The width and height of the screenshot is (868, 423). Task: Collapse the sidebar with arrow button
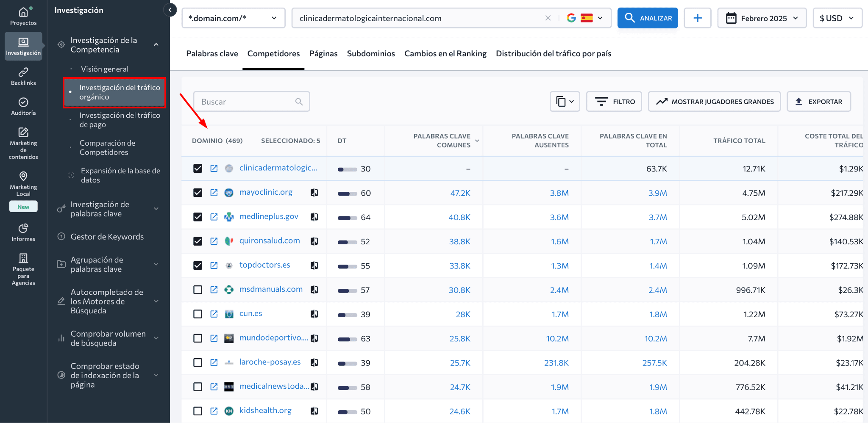point(170,10)
